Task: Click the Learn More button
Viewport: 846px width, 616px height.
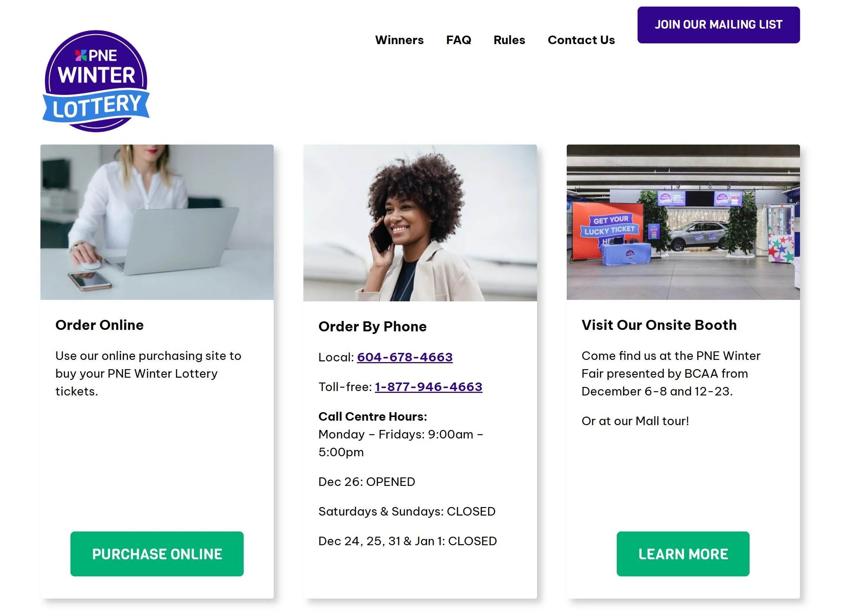Action: (x=684, y=554)
